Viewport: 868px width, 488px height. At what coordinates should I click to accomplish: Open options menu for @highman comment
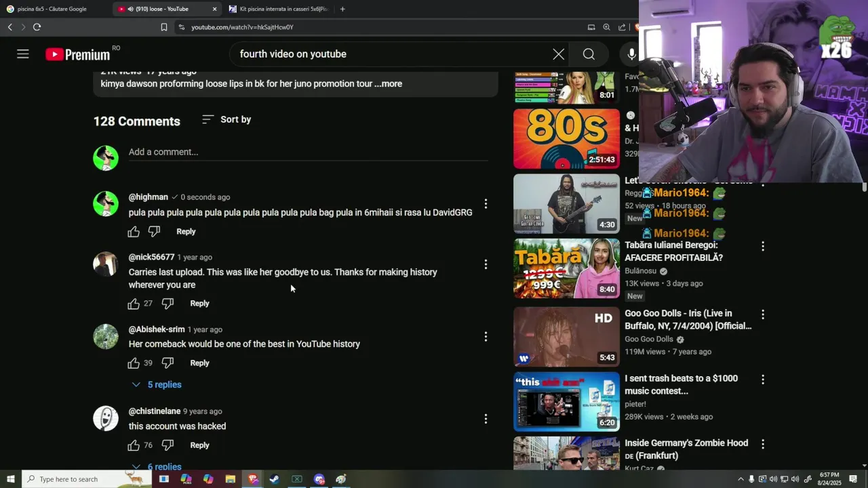point(486,204)
